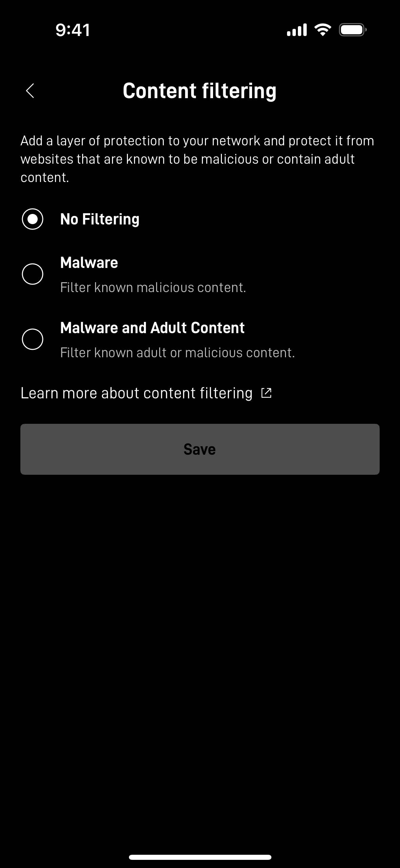Tap the Save button
Screen dimensions: 400x868
[200, 449]
